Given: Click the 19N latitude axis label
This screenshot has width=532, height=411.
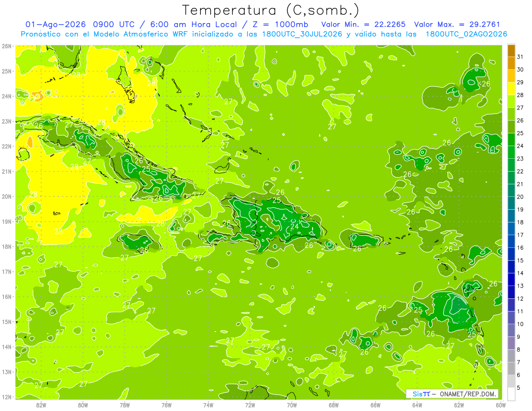Looking at the screenshot, I should (7, 221).
